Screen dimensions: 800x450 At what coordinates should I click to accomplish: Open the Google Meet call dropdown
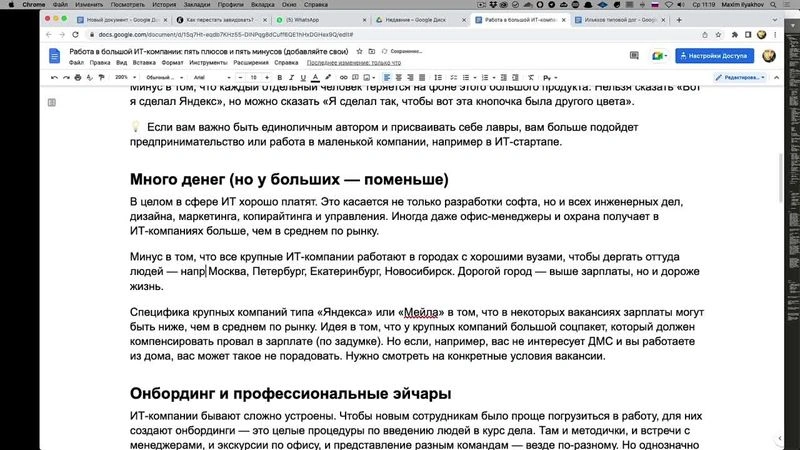[659, 56]
